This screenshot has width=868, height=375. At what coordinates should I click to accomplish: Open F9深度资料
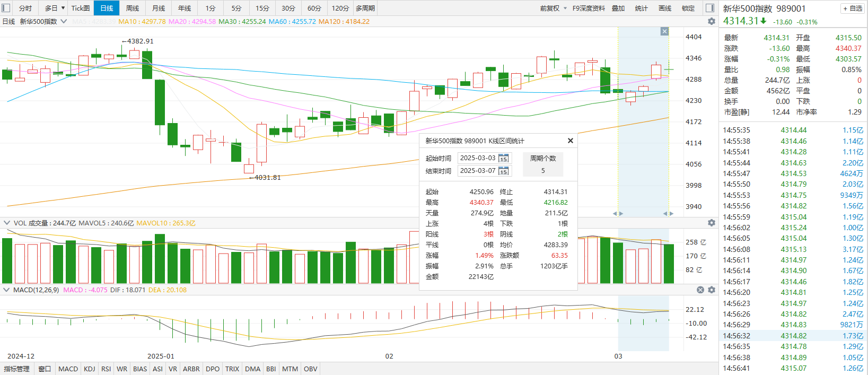pos(589,8)
